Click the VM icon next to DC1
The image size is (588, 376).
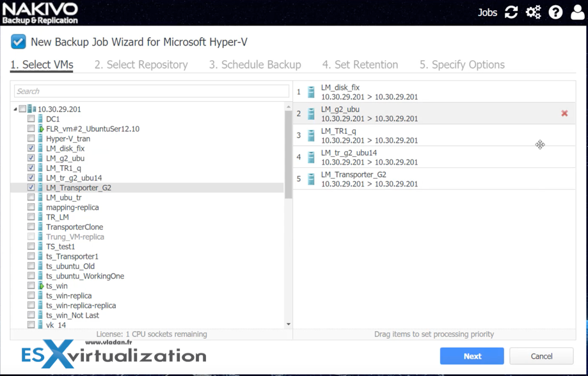click(x=40, y=119)
